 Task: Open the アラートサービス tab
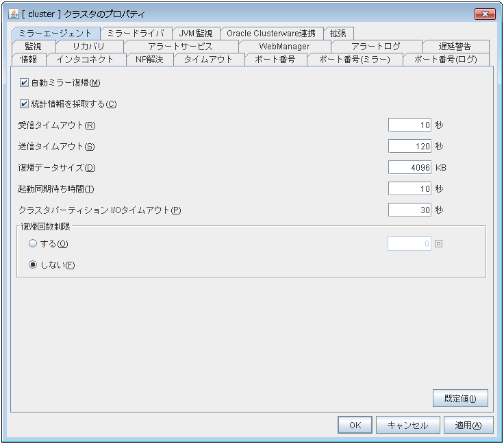181,47
